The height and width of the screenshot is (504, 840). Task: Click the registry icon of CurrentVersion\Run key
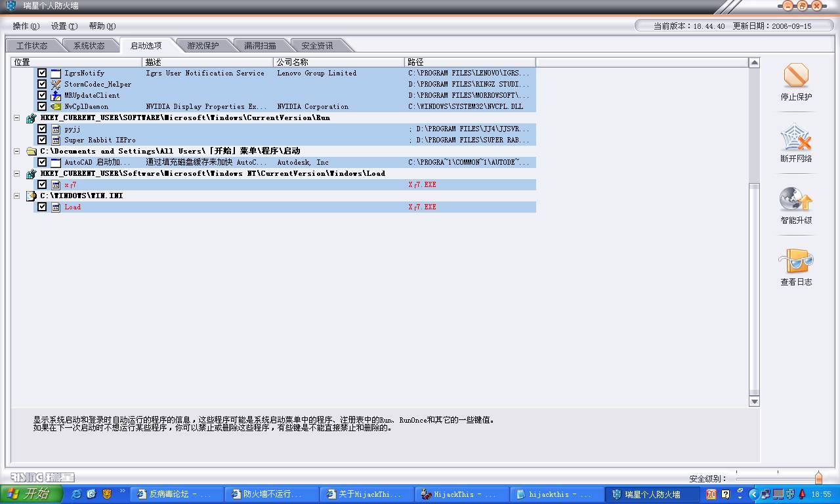(x=31, y=118)
